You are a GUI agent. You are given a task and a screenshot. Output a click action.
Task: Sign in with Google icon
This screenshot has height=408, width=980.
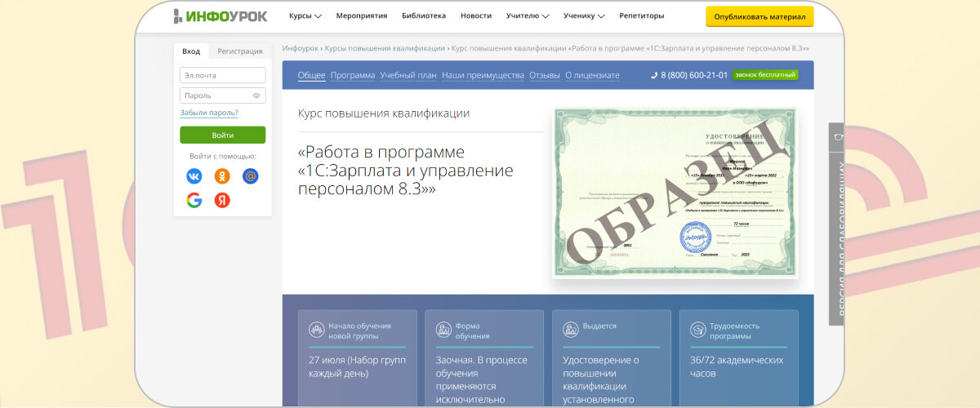194,200
